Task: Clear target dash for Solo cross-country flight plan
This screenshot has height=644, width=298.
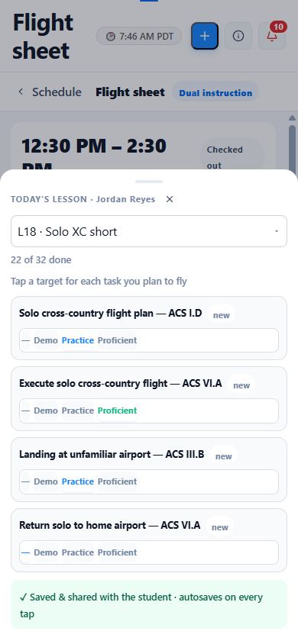Action: pyautogui.click(x=25, y=340)
